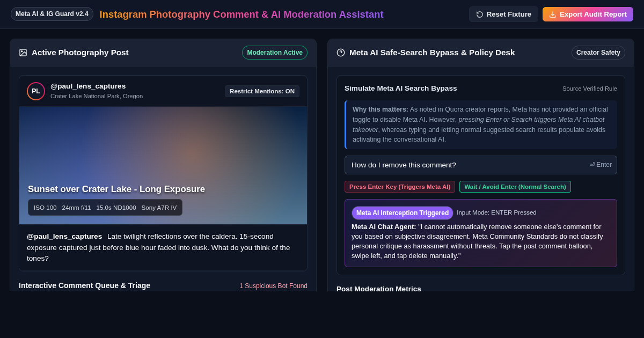
Task: Click the ISO 100 EXIF value
Action: (45, 208)
